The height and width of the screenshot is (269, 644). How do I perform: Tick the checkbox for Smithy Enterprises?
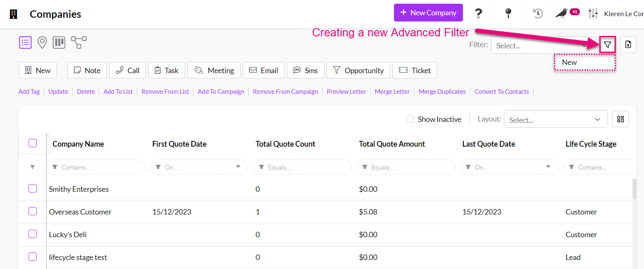point(33,189)
